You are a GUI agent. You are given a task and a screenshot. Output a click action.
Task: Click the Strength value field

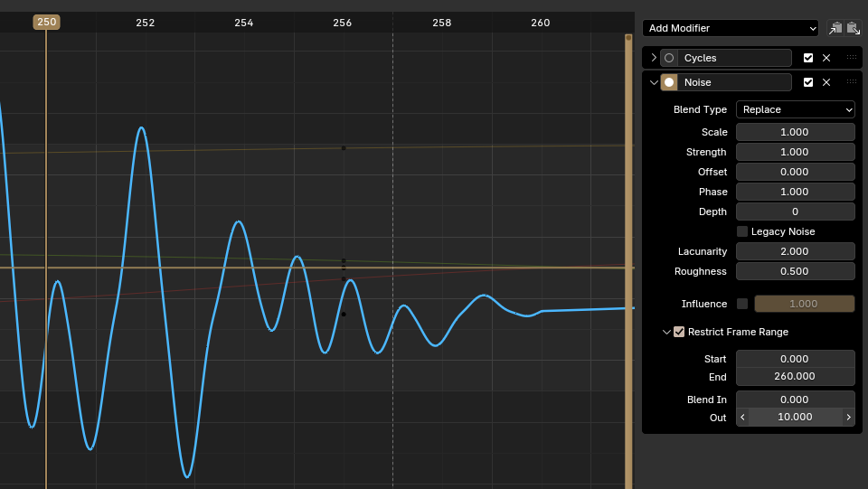click(796, 152)
